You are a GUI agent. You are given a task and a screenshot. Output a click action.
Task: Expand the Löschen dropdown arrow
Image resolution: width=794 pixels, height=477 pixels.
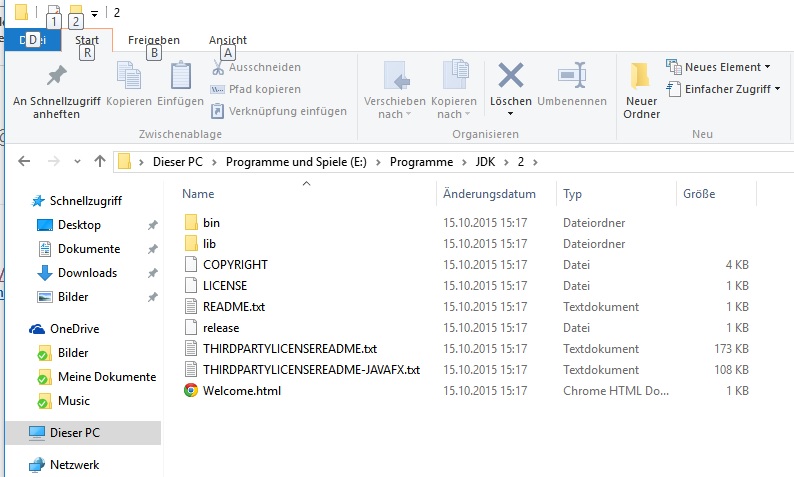[x=510, y=113]
